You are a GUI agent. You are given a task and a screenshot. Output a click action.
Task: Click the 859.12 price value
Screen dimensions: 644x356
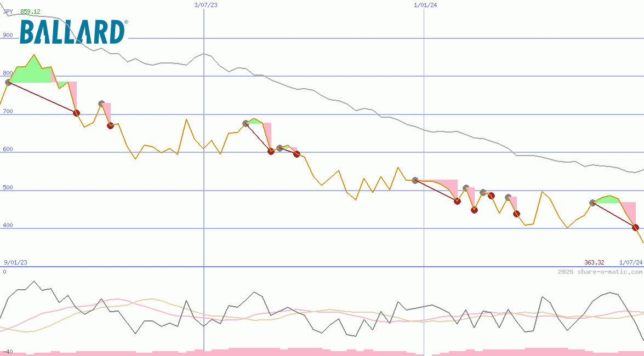click(x=30, y=11)
